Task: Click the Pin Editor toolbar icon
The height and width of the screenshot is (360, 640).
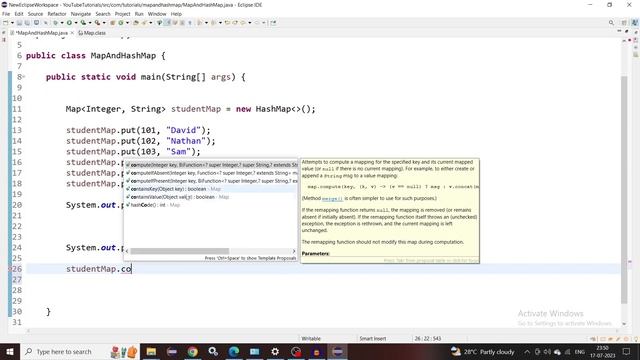Action: pos(273,23)
